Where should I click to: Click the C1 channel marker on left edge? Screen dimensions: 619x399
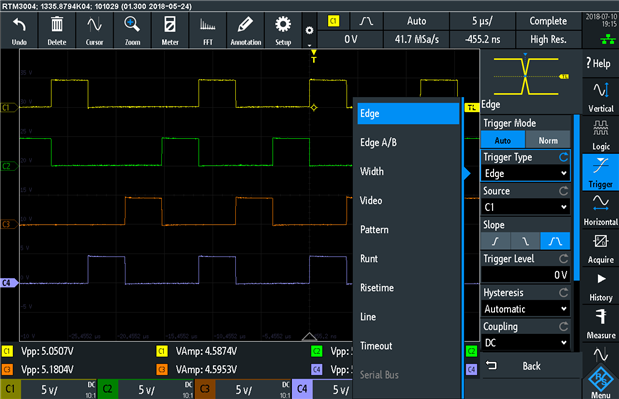8,107
